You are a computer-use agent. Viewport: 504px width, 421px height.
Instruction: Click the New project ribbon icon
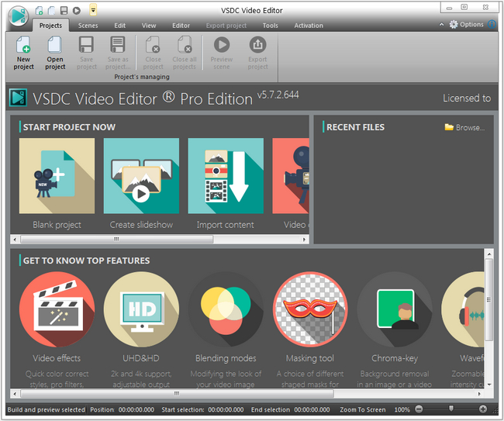click(x=23, y=45)
